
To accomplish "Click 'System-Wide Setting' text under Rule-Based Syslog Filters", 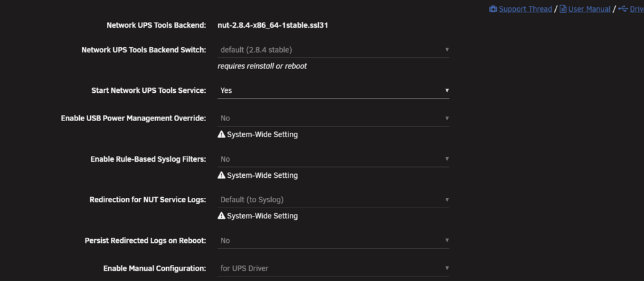I will point(263,175).
